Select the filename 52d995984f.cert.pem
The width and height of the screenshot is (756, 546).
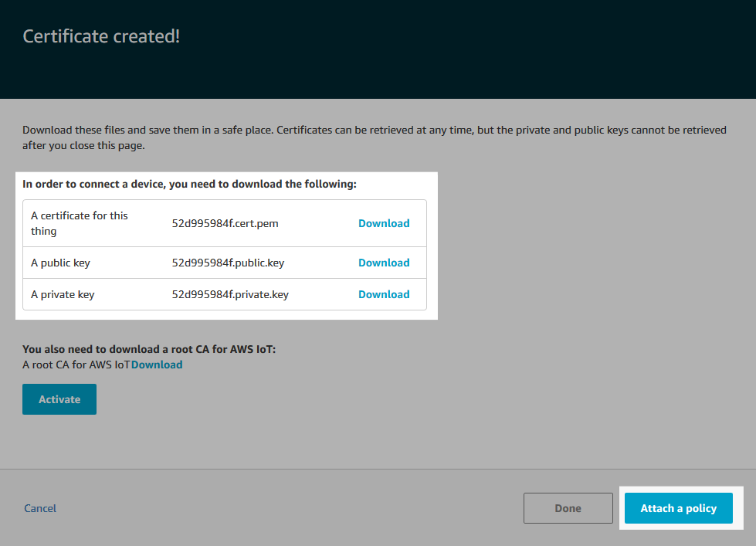click(x=224, y=223)
